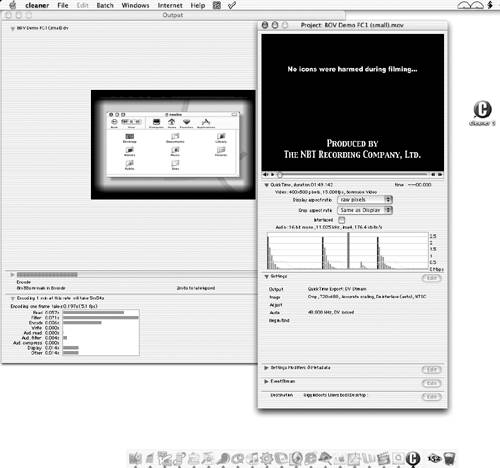This screenshot has width=500, height=468.
Task: Click the encoding preview frame in Output window
Action: 173,145
